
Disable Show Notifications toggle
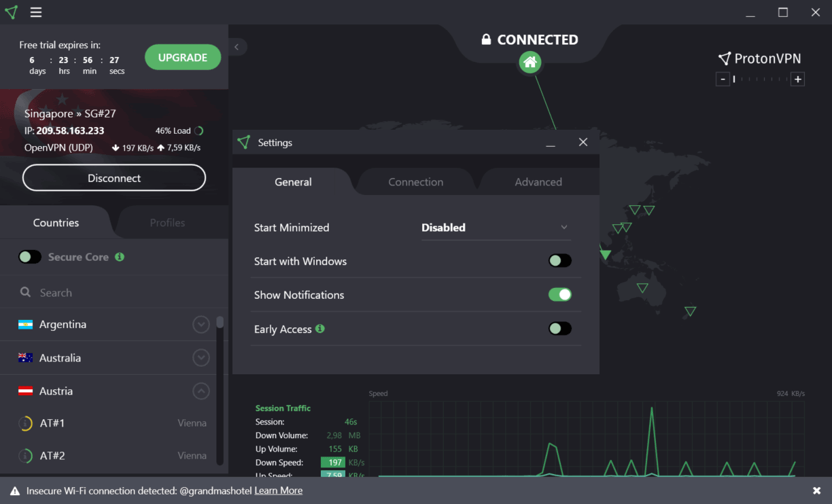(560, 295)
